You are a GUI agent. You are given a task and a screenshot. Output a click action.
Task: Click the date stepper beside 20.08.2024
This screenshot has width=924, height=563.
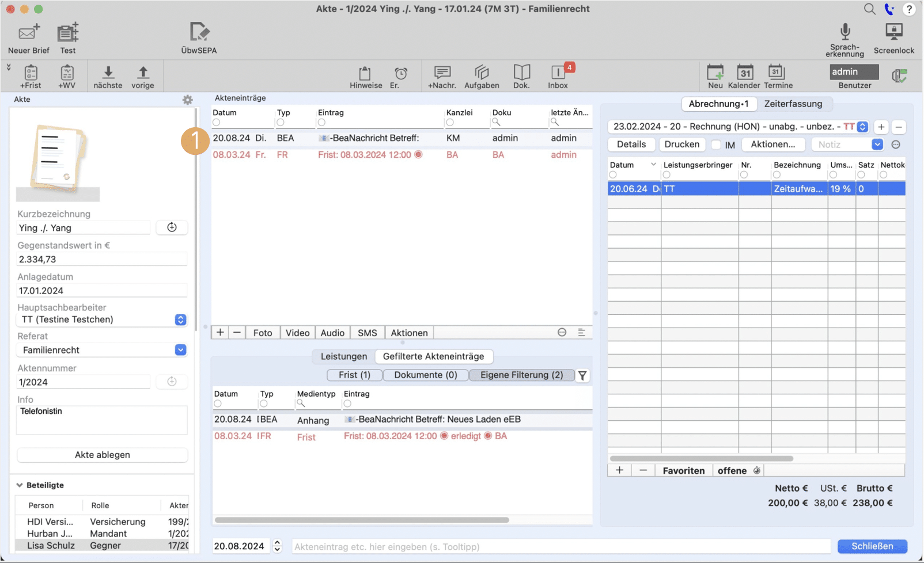tap(277, 546)
